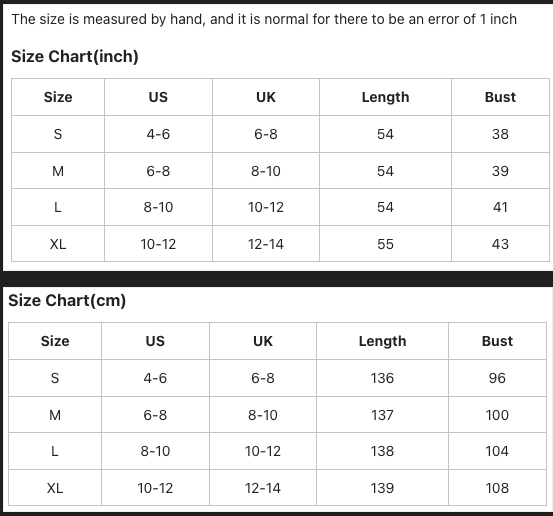Select bust value 39 in M row

[500, 171]
